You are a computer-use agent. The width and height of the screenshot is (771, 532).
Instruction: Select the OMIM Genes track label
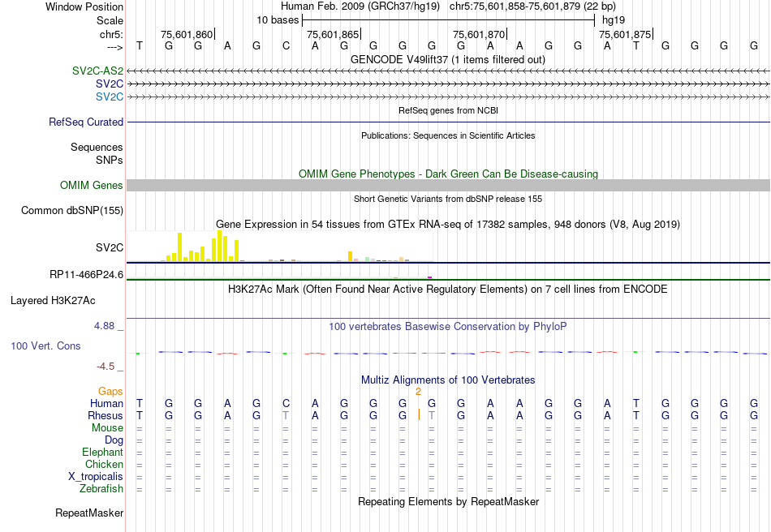pos(91,185)
